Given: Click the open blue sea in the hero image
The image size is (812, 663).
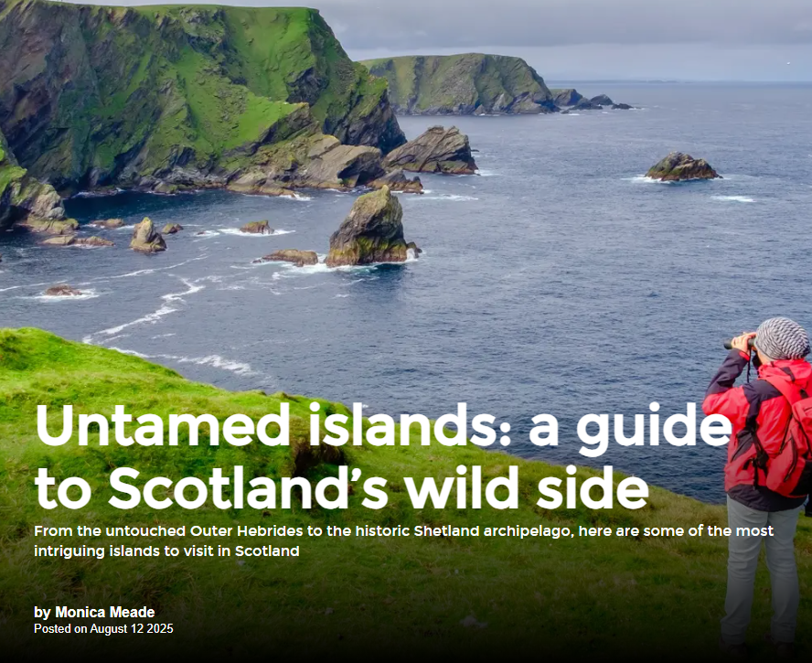Looking at the screenshot, I should 595,270.
